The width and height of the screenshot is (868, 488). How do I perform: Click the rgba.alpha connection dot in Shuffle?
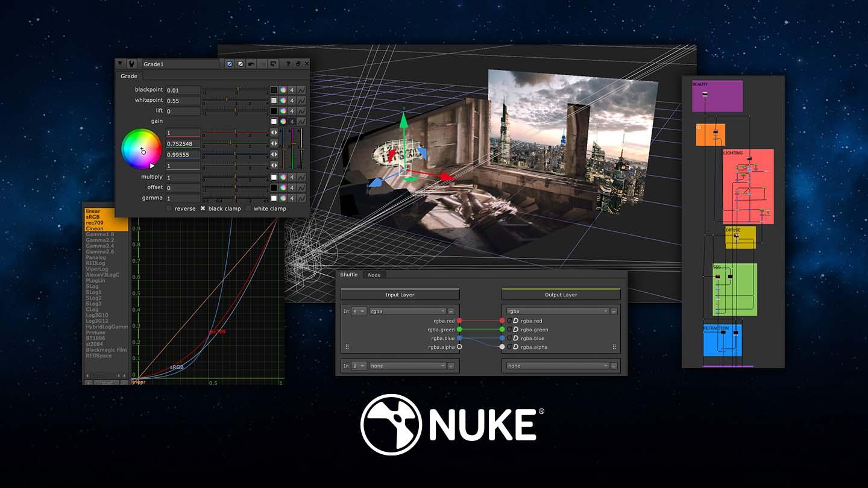click(x=459, y=346)
